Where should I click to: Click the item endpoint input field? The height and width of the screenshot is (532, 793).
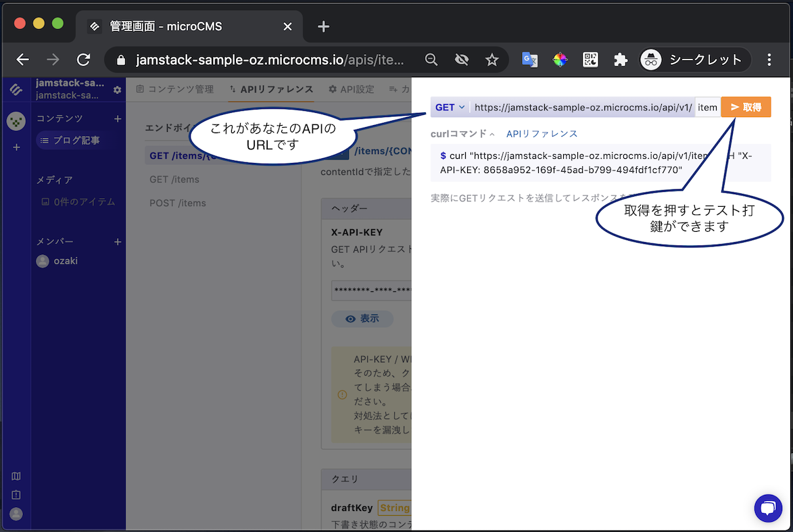click(x=707, y=107)
